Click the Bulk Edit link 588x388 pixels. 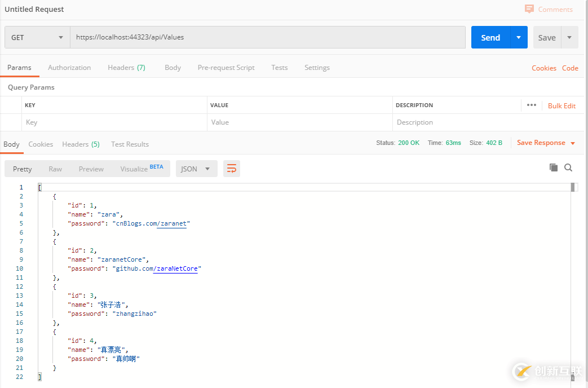pos(562,106)
